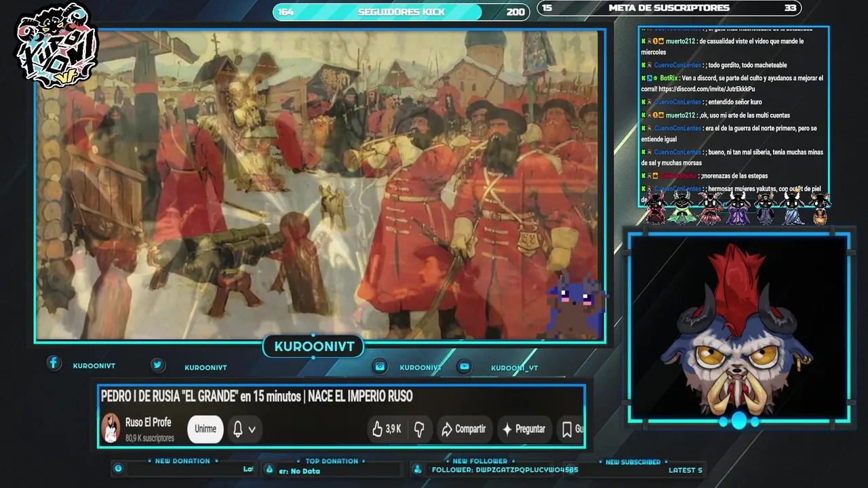Click muerto212 on the 'de casualidad' message
The height and width of the screenshot is (488, 868).
click(x=680, y=41)
